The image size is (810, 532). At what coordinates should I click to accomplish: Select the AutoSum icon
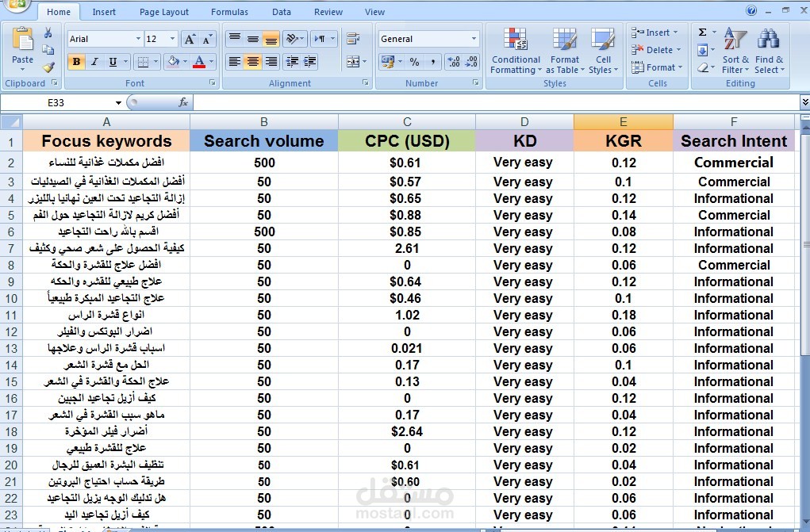point(701,33)
